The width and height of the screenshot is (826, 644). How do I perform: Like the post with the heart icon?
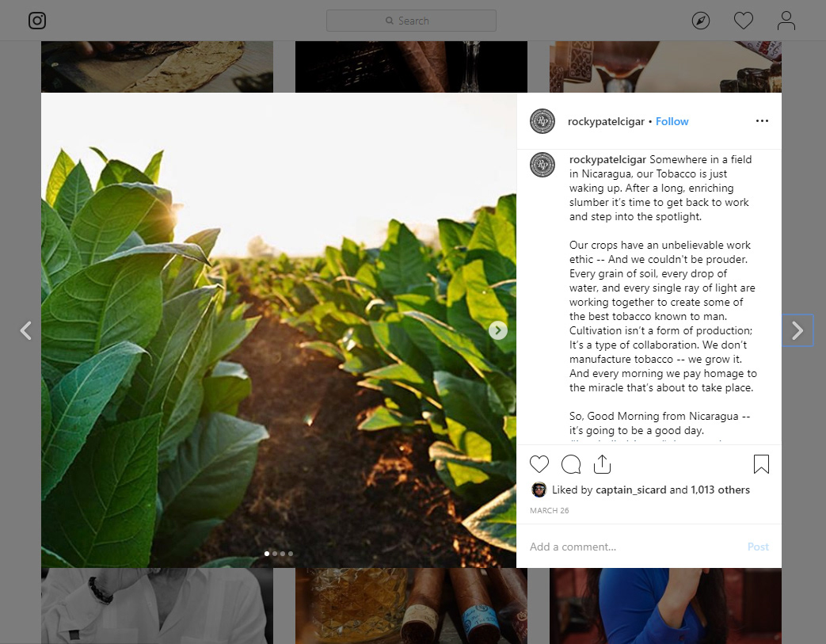pos(539,464)
